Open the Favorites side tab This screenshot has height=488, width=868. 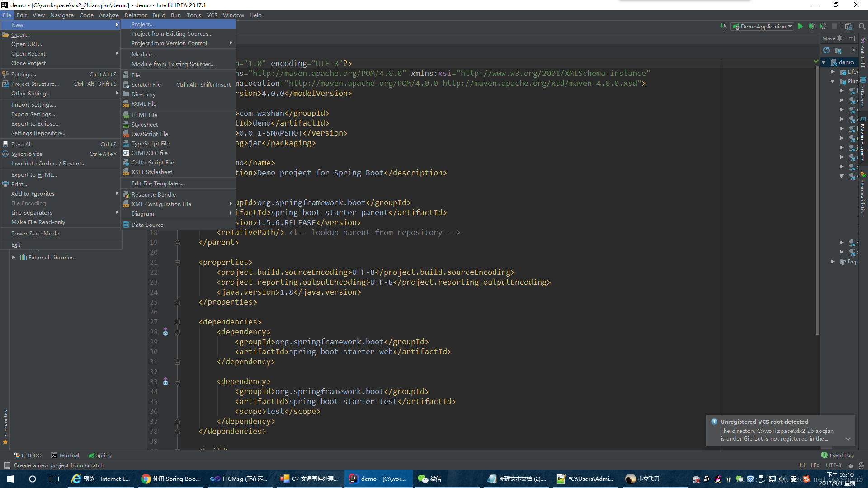click(x=5, y=427)
